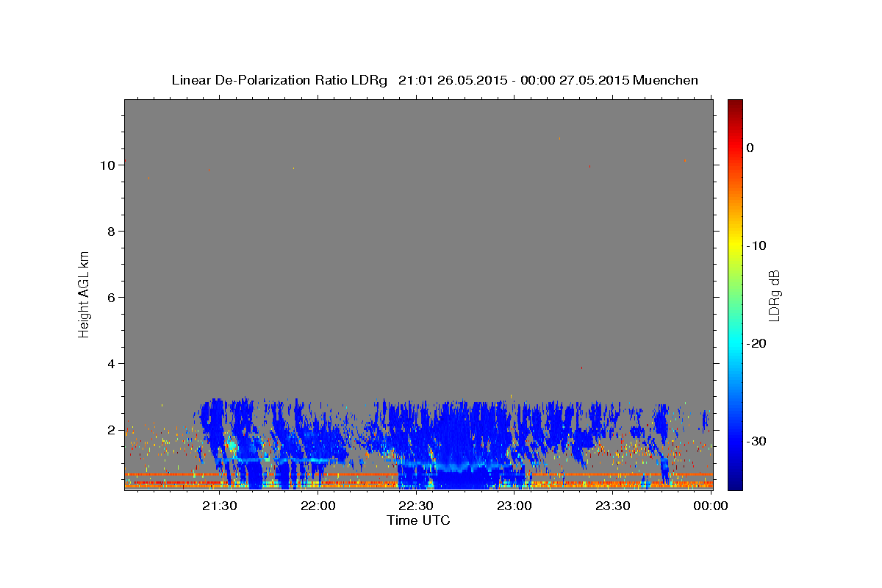Screen dimensions: 882x588
Task: Click the dark red top of the colorbar
Action: pyautogui.click(x=735, y=104)
